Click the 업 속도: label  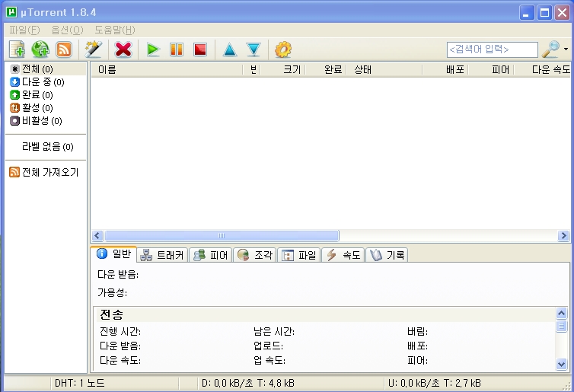point(269,361)
